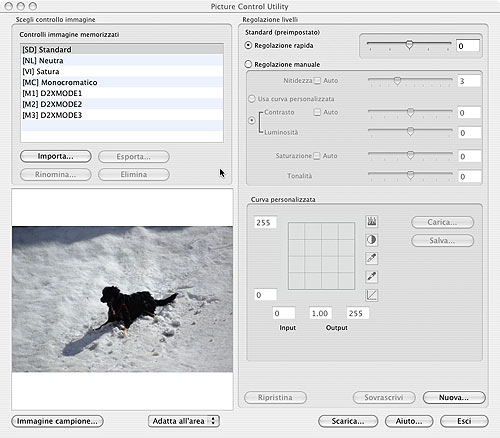The image size is (500, 438).
Task: Click the Nuova... button
Action: click(454, 397)
